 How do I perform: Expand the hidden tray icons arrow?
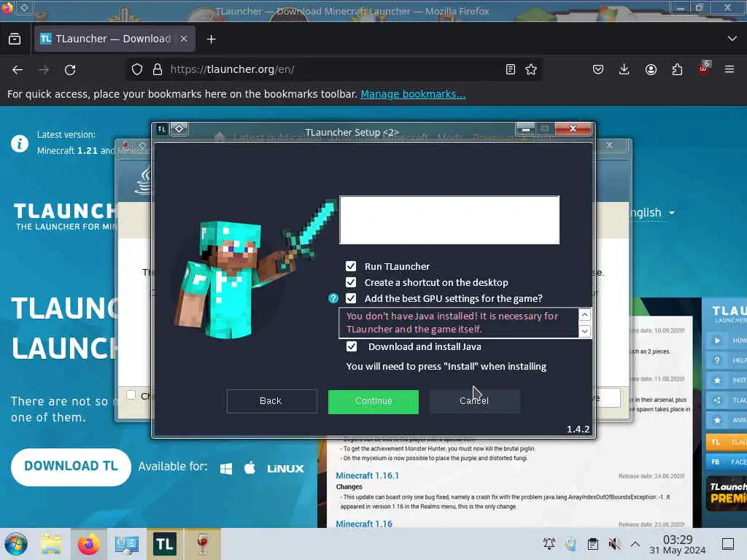635,544
